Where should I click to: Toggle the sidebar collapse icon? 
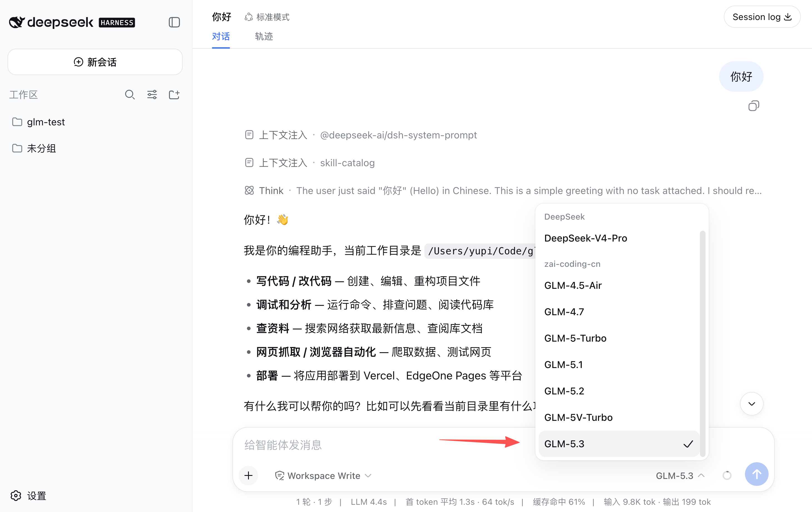point(174,22)
